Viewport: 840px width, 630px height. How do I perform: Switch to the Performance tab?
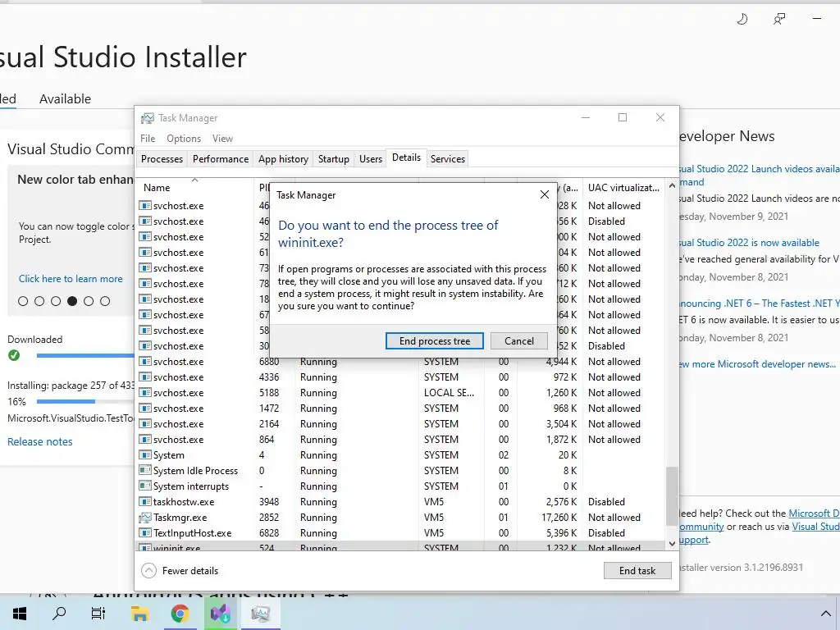tap(221, 158)
